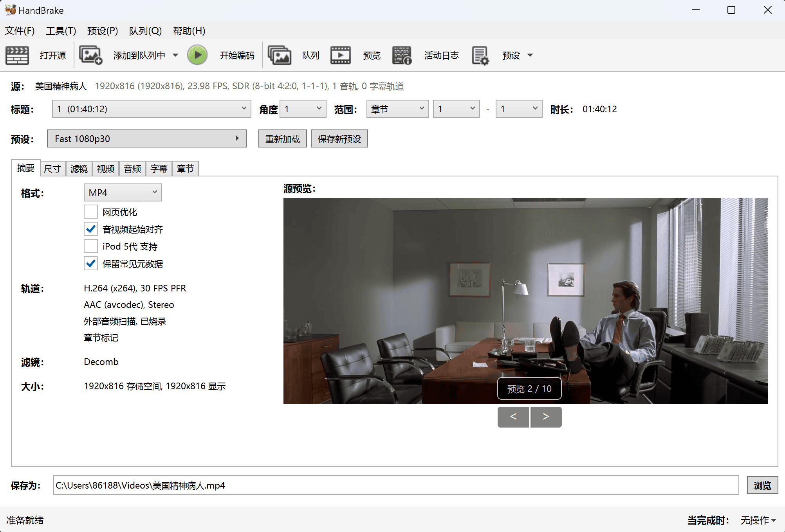Screen dimensions: 785x532
Task: Click the 开始编码 toolbar label
Action: [237, 55]
